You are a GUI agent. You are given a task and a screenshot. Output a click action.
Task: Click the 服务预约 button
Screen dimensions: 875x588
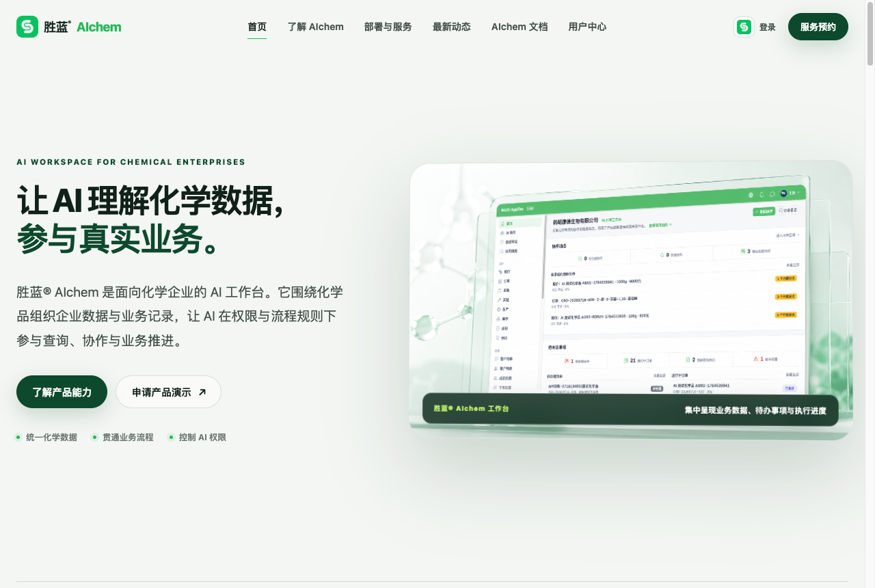click(818, 27)
